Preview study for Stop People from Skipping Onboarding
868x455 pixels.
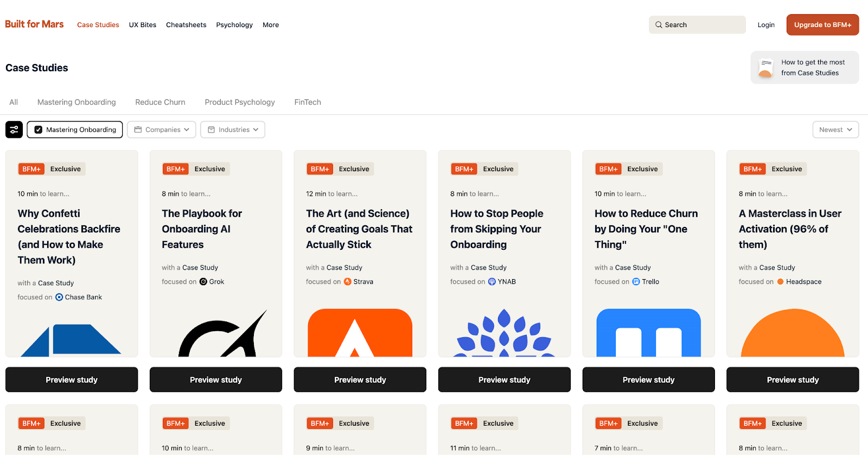(x=505, y=380)
